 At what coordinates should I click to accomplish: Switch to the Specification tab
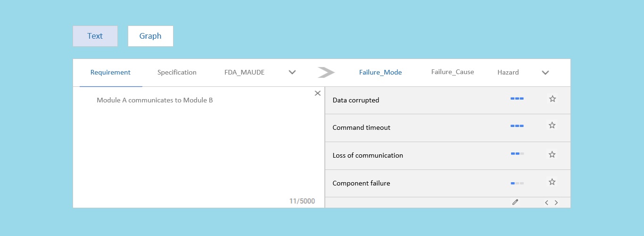tap(177, 73)
